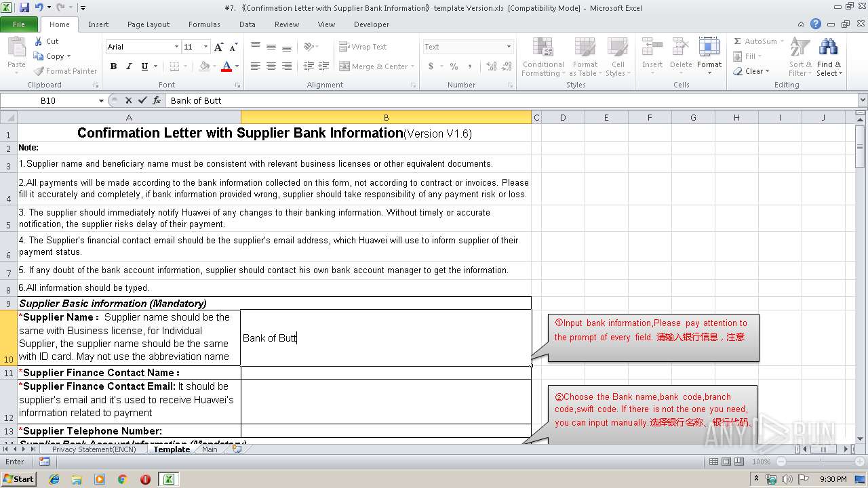Open Conditional Formatting options
Screen dimensions: 868x488
click(x=543, y=56)
